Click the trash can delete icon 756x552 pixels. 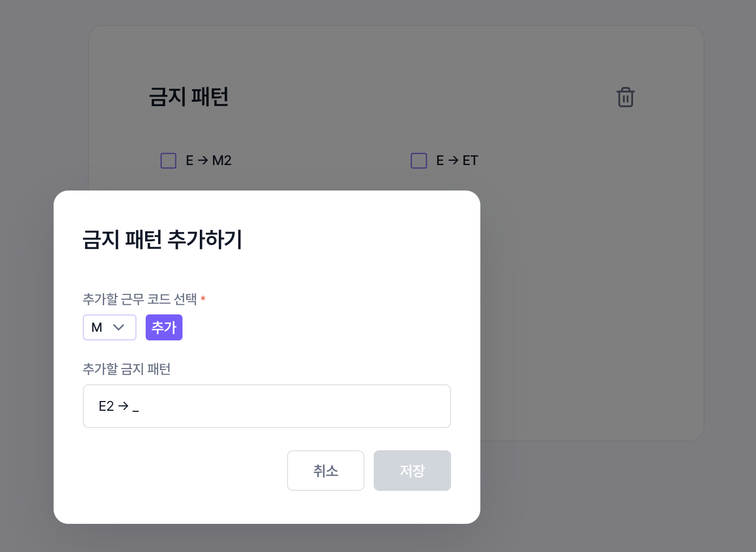625,97
